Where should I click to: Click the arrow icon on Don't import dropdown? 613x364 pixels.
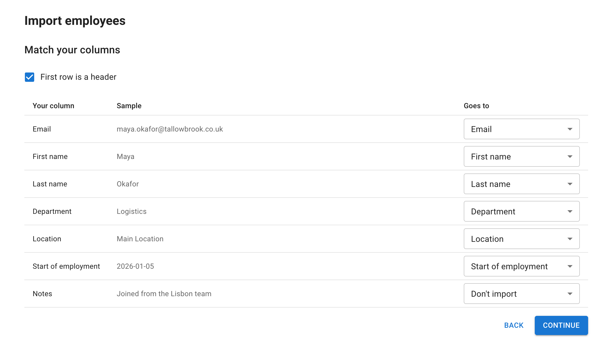[x=570, y=294]
